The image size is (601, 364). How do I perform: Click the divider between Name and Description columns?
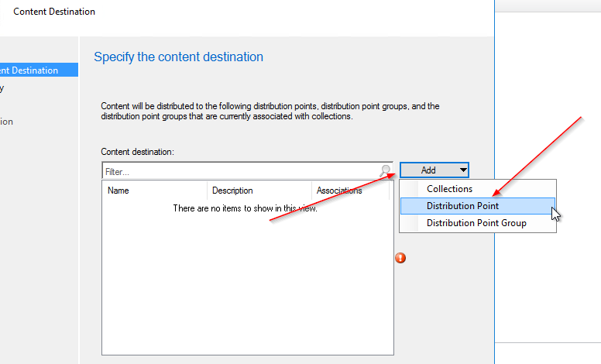(x=208, y=191)
